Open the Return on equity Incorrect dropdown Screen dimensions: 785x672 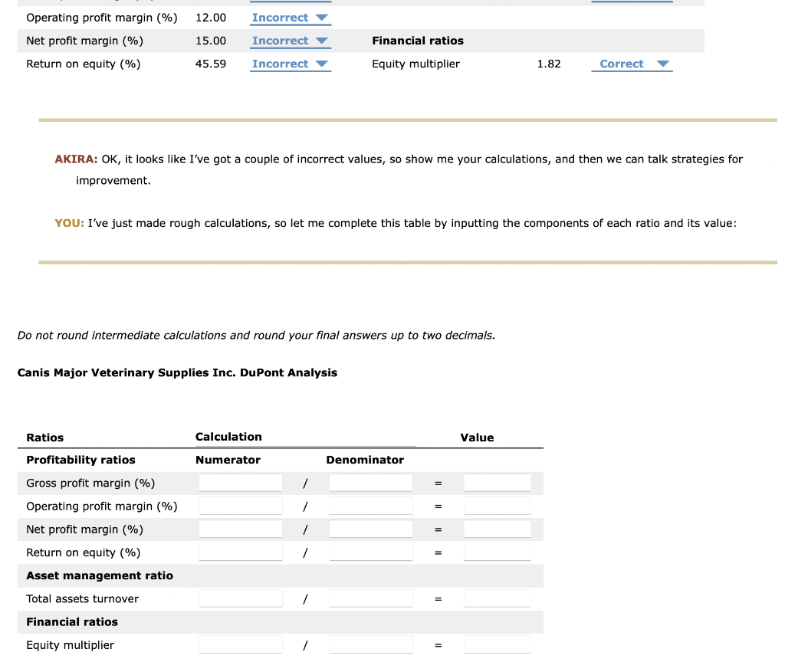(291, 64)
